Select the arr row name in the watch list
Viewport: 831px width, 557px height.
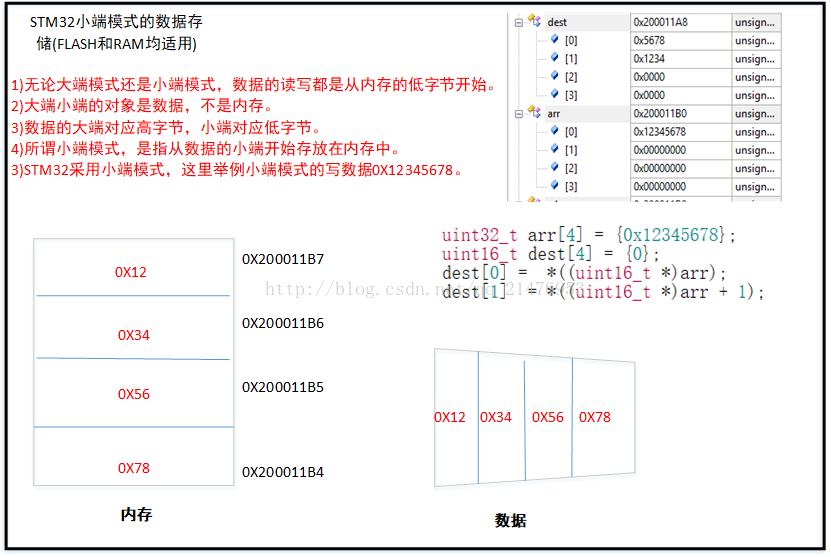coord(554,113)
